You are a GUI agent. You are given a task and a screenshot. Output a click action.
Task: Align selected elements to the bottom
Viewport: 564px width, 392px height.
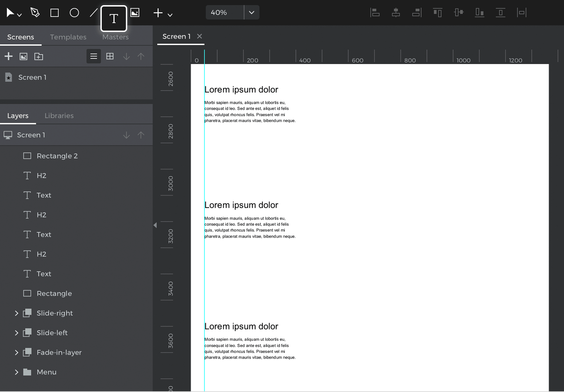pyautogui.click(x=479, y=13)
